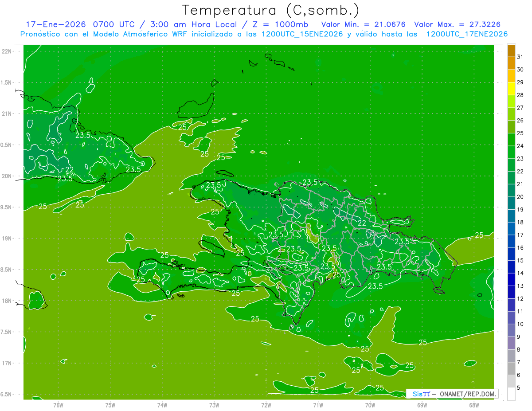The height and width of the screenshot is (411, 532).
Task: Click the "1200UTC_15ENE2026" initialization time
Action: pyautogui.click(x=303, y=34)
